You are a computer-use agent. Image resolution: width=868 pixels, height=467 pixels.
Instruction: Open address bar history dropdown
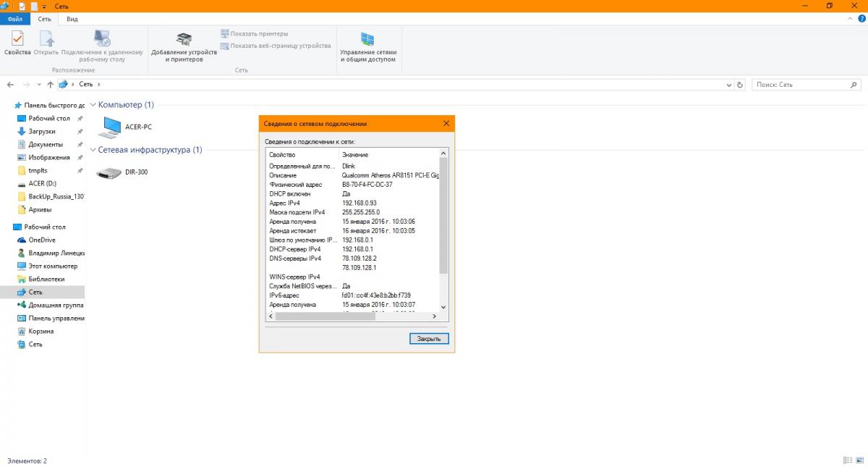pyautogui.click(x=728, y=85)
